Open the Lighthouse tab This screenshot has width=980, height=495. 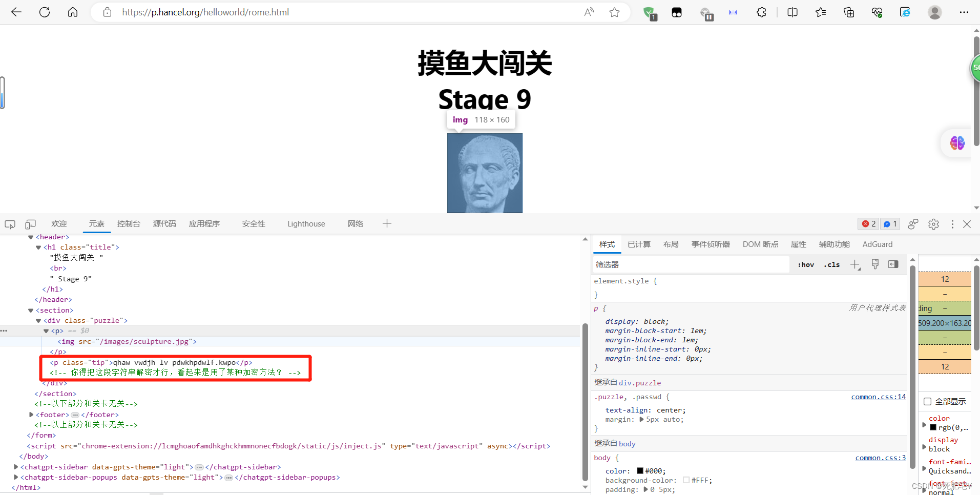(x=306, y=224)
